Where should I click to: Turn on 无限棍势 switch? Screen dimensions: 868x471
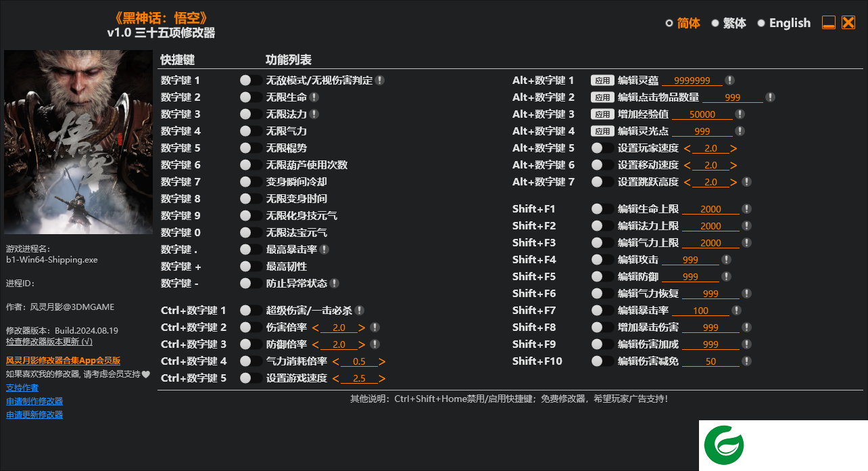click(251, 148)
